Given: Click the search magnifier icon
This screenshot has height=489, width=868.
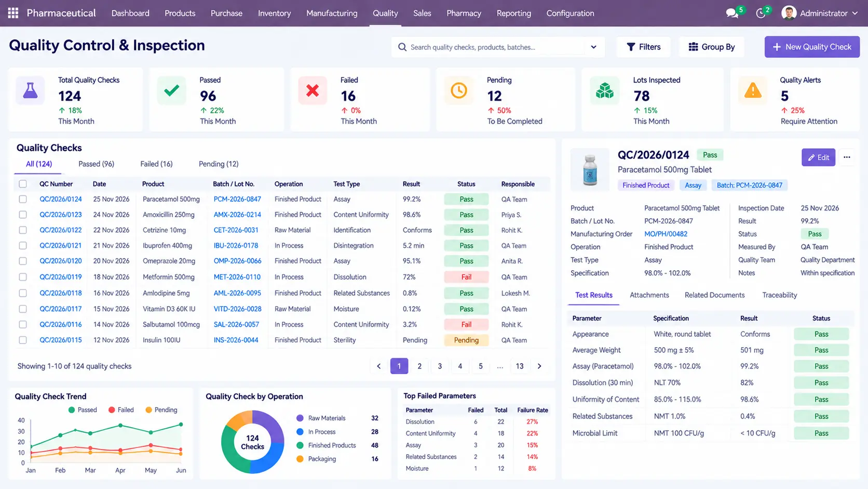Looking at the screenshot, I should (x=402, y=47).
